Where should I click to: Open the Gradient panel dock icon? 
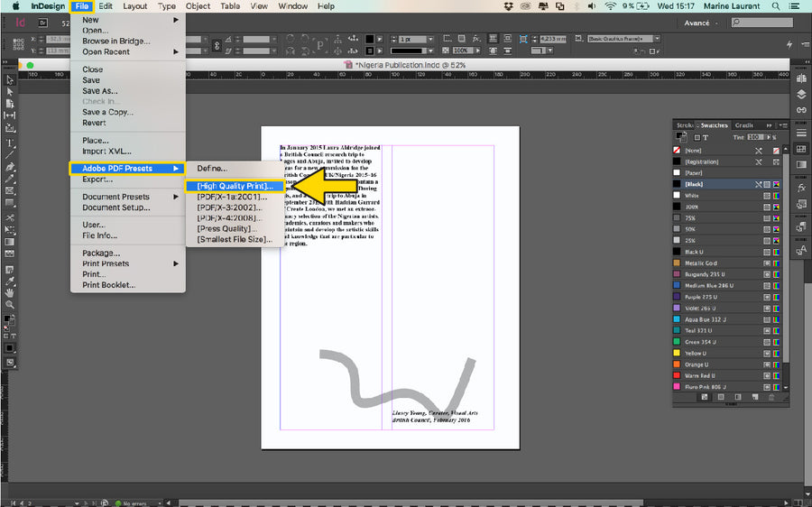coord(801,165)
